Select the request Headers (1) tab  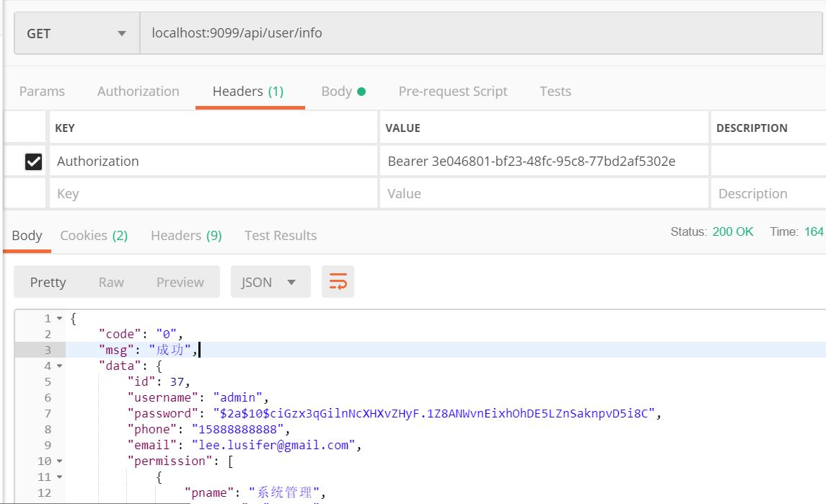tap(248, 91)
